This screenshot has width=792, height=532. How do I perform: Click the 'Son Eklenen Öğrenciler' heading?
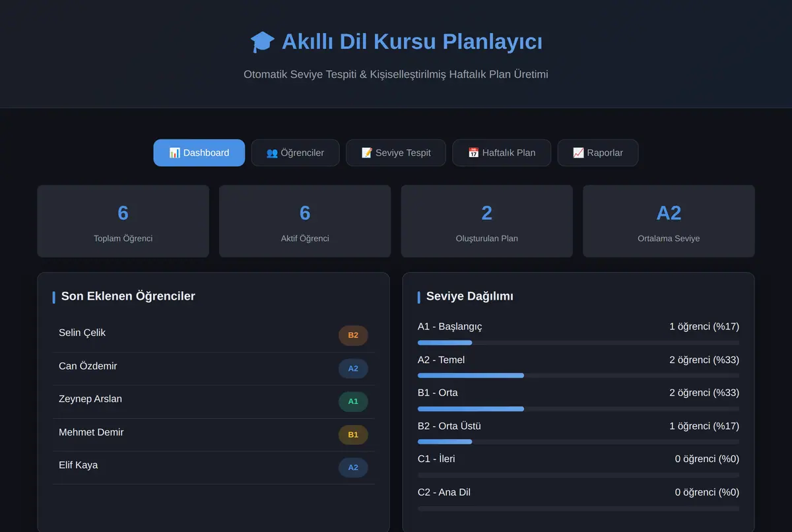128,296
